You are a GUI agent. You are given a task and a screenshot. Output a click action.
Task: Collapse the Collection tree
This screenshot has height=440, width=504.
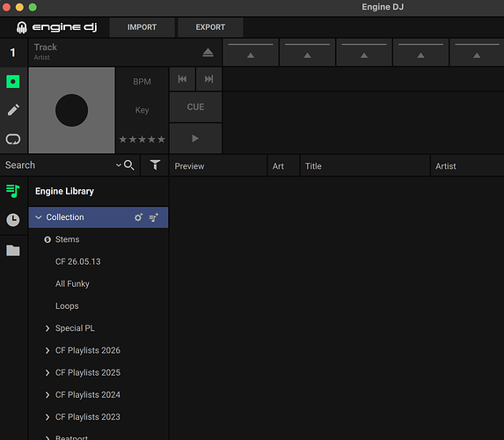(38, 217)
